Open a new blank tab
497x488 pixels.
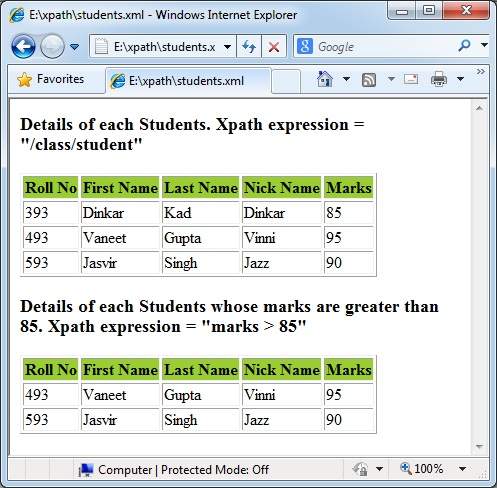(286, 81)
